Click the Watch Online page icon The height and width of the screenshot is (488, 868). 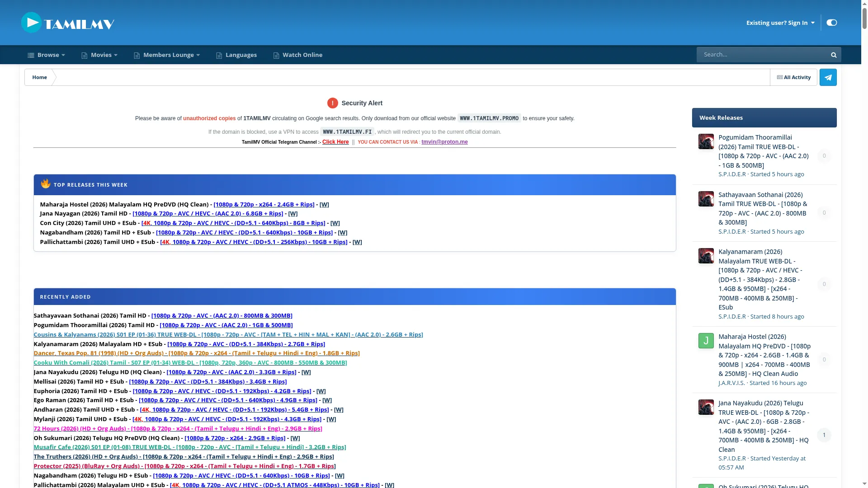[276, 55]
